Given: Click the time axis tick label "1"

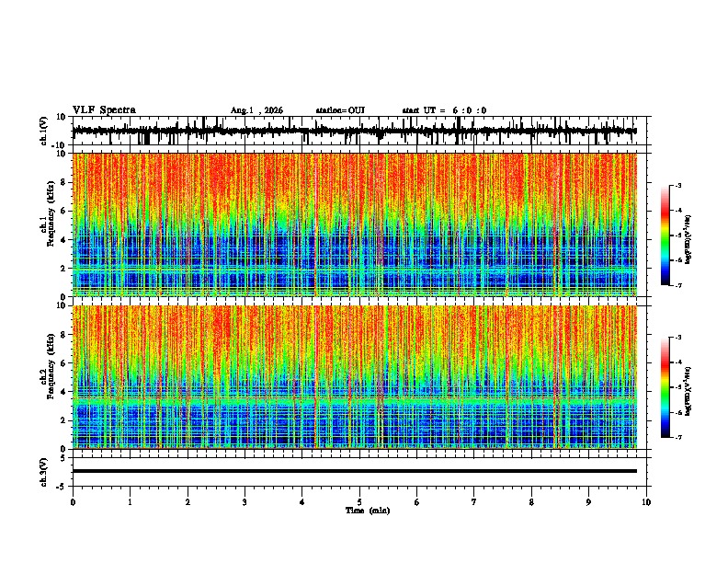Looking at the screenshot, I should click(x=130, y=502).
